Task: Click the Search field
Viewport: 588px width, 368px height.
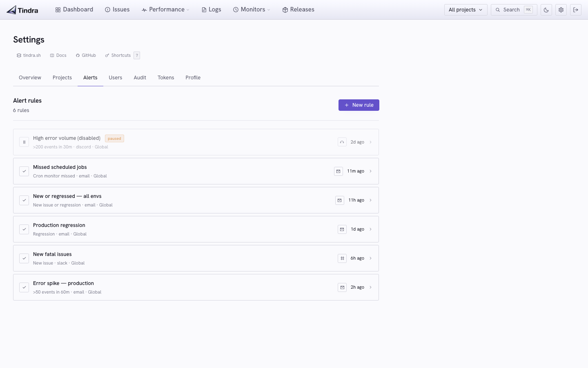Action: (514, 10)
